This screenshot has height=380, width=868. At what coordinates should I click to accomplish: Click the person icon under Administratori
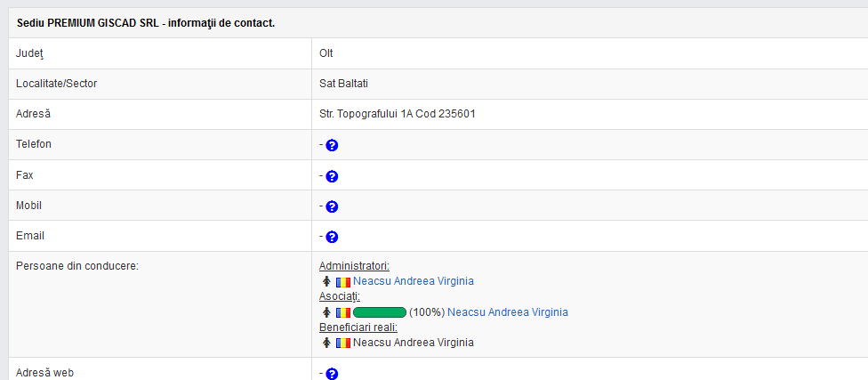tap(326, 281)
